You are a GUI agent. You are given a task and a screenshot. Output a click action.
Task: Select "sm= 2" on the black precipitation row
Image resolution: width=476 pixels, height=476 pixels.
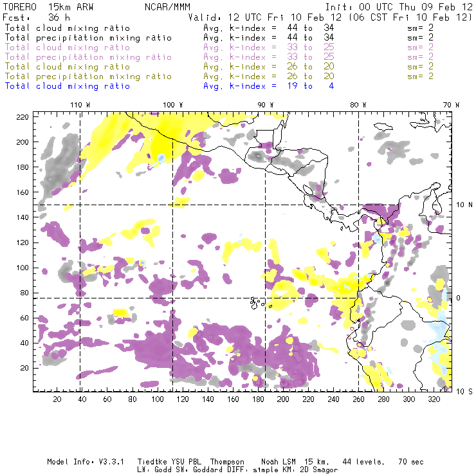pos(420,38)
